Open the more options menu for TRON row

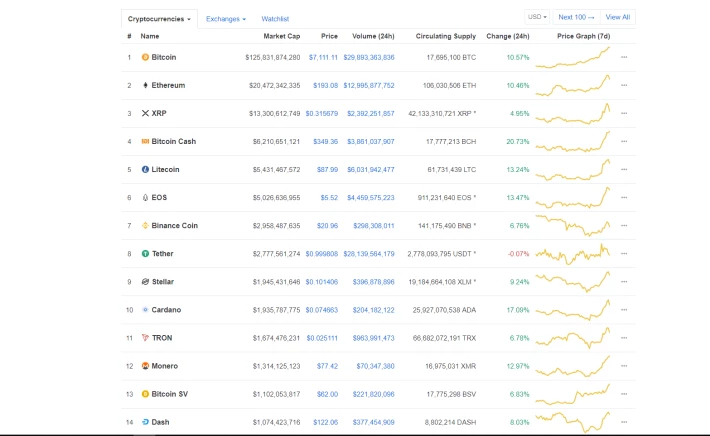coord(624,338)
